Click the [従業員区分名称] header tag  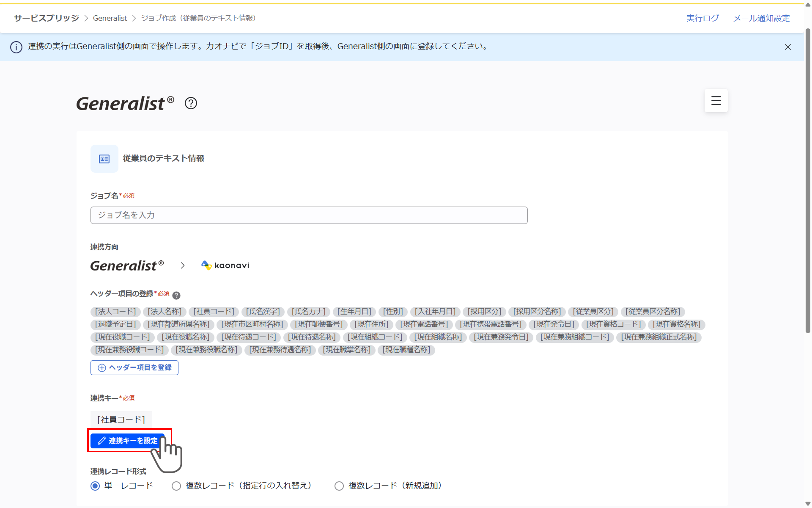(x=653, y=312)
